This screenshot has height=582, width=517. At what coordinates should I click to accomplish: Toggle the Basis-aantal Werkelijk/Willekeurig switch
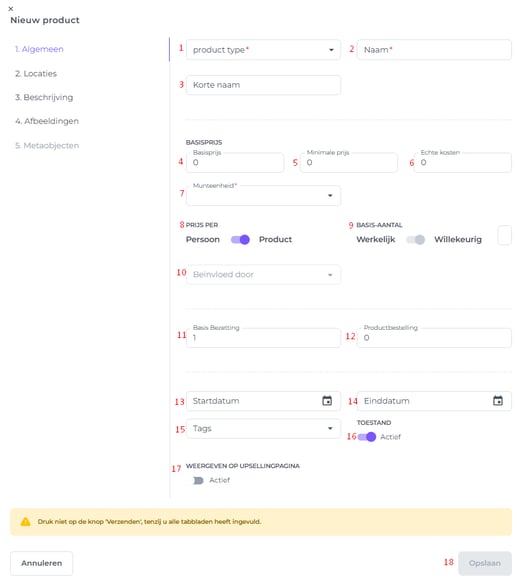pyautogui.click(x=416, y=240)
